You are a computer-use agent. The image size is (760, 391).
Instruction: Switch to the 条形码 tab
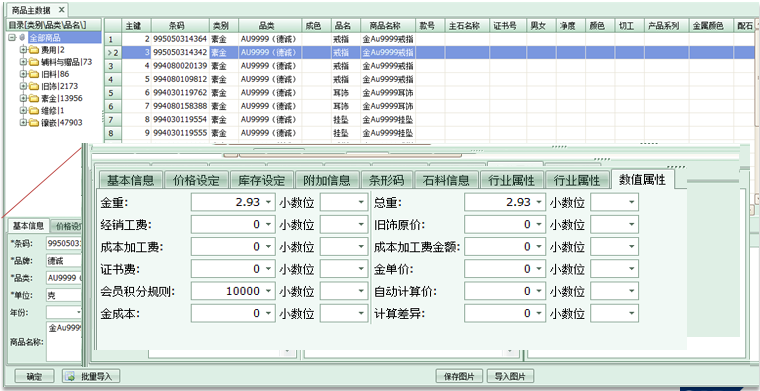(x=387, y=180)
